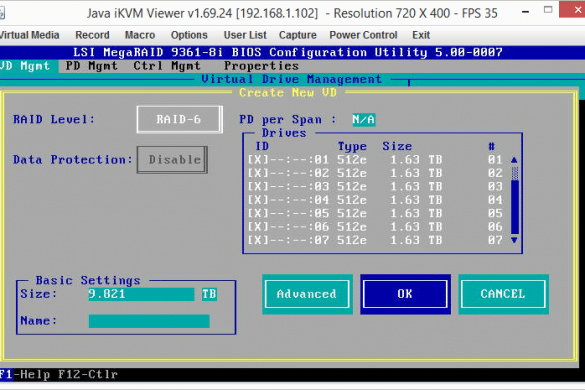Minimize the Java iKVM Viewer window

pos(525,12)
